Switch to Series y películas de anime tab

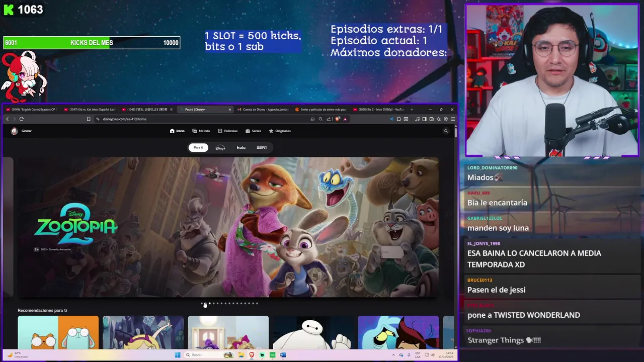pyautogui.click(x=321, y=110)
